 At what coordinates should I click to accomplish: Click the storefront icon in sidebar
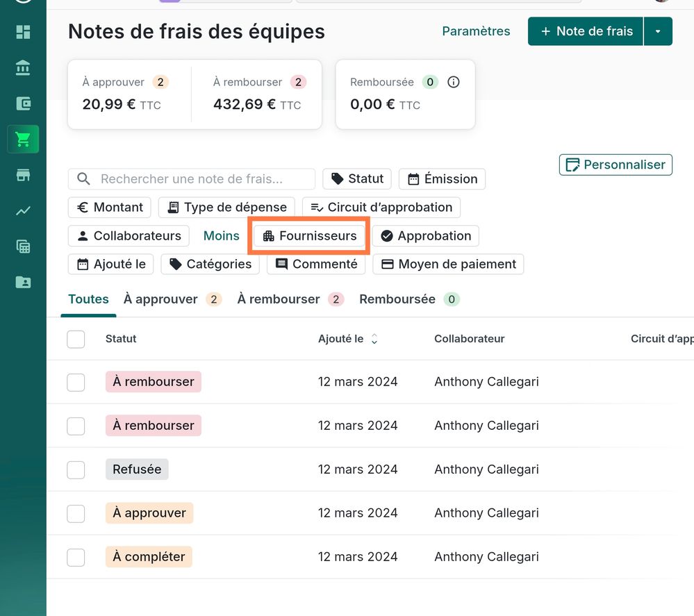tap(23, 175)
